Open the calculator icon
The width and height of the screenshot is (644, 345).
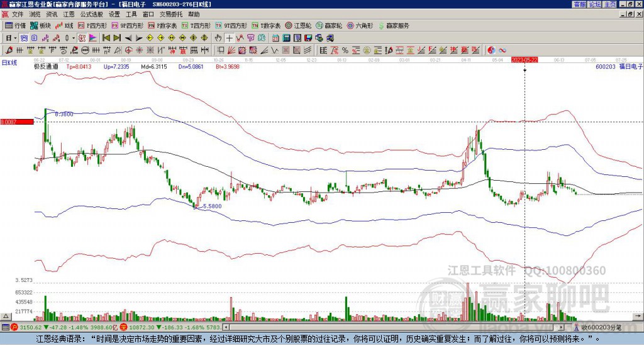click(x=286, y=38)
